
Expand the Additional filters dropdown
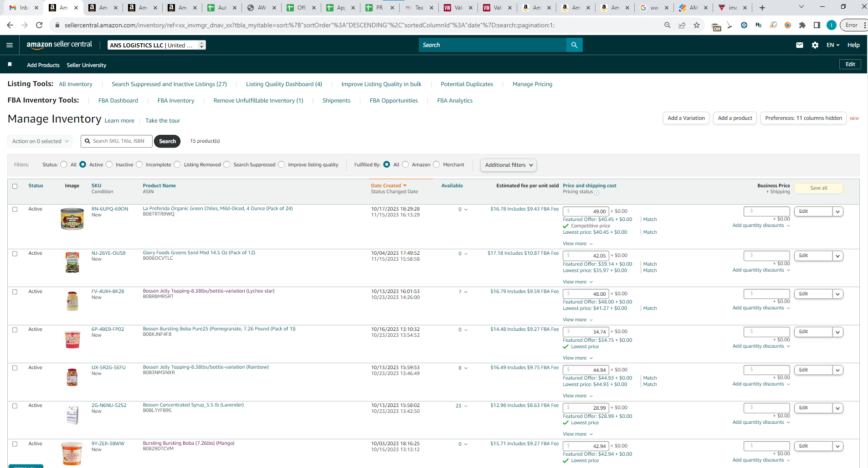tap(508, 165)
